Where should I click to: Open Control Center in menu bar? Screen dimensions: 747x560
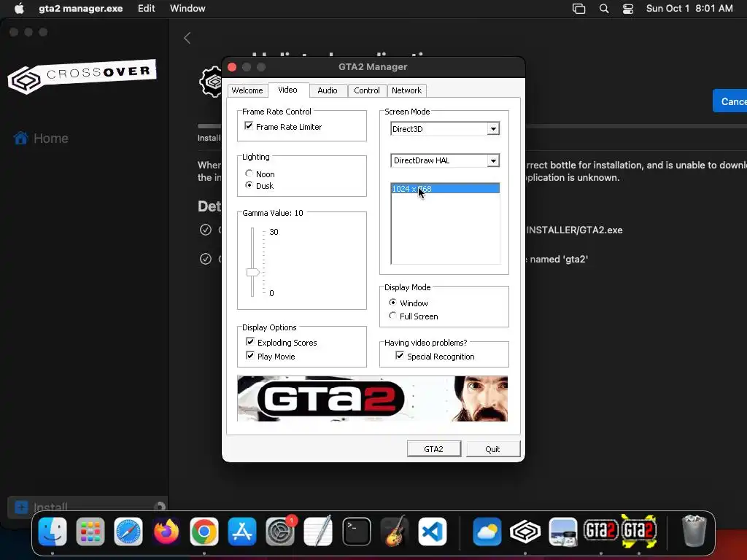click(628, 9)
